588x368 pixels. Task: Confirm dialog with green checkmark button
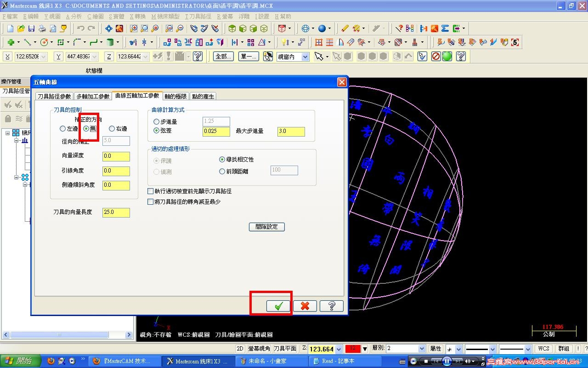[278, 306]
